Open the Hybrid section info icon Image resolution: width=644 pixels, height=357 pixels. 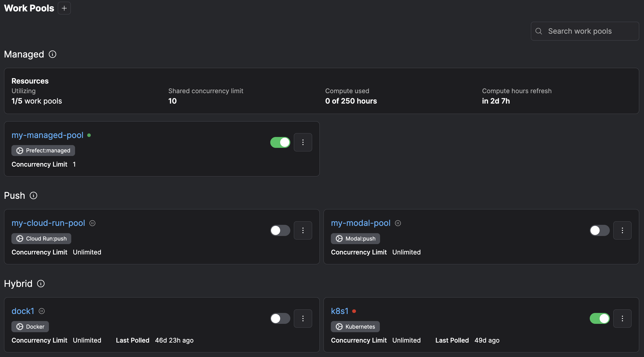coord(41,284)
